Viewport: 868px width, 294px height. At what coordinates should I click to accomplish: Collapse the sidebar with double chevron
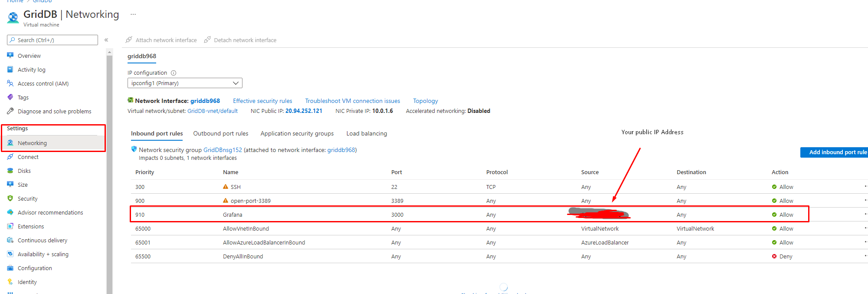pos(106,40)
